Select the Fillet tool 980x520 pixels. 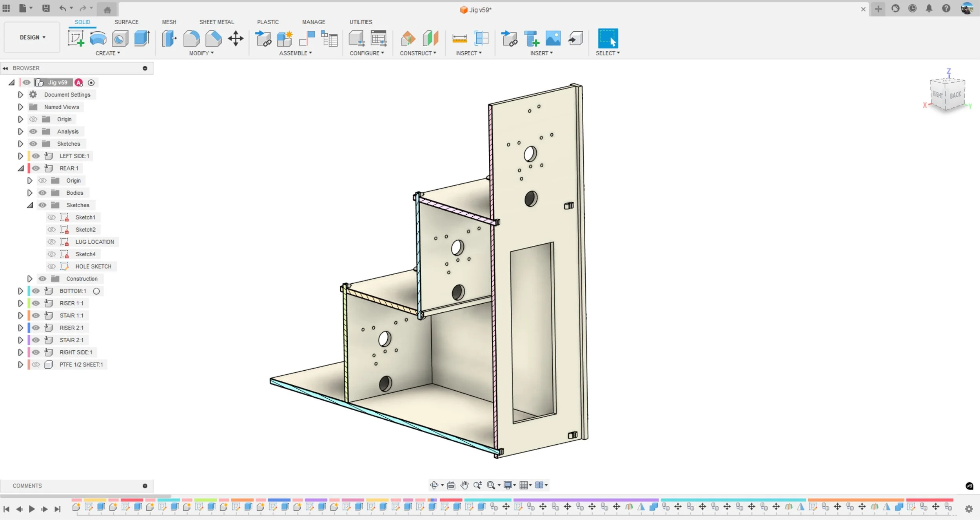click(191, 38)
